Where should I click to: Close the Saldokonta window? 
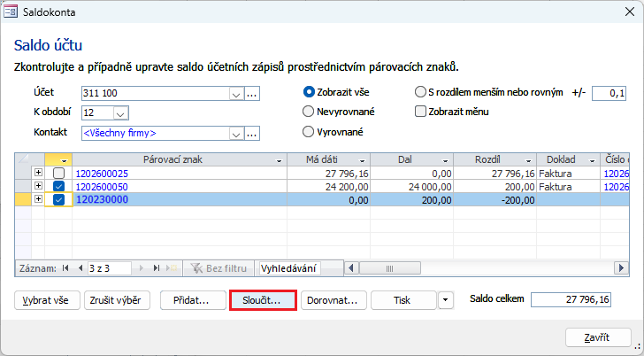630,12
